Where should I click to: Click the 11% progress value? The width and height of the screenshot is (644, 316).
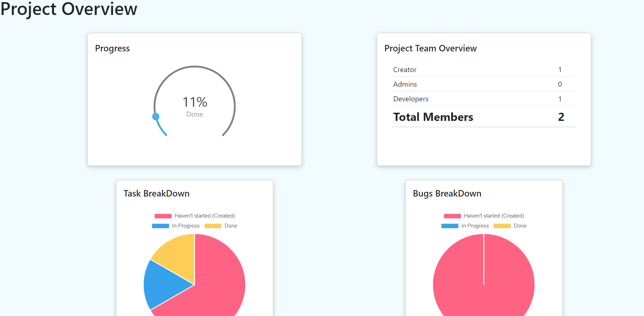click(195, 102)
